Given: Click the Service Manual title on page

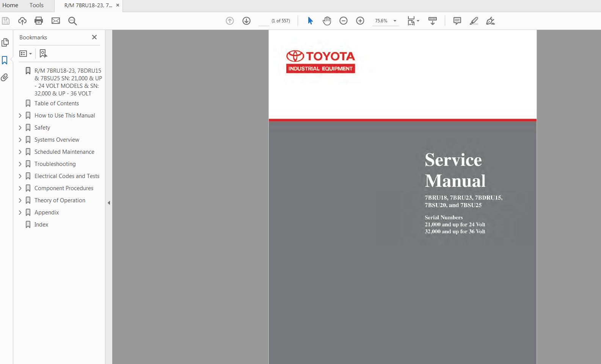Looking at the screenshot, I should pyautogui.click(x=455, y=170).
